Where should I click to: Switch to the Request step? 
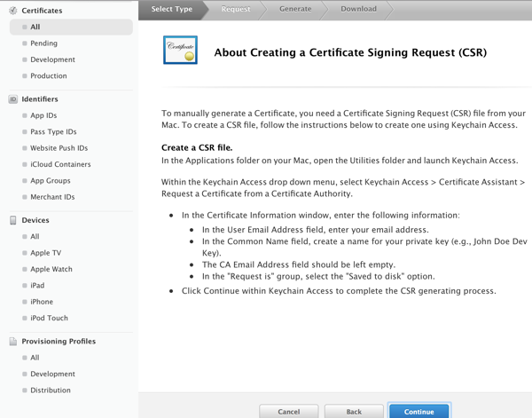click(x=236, y=9)
